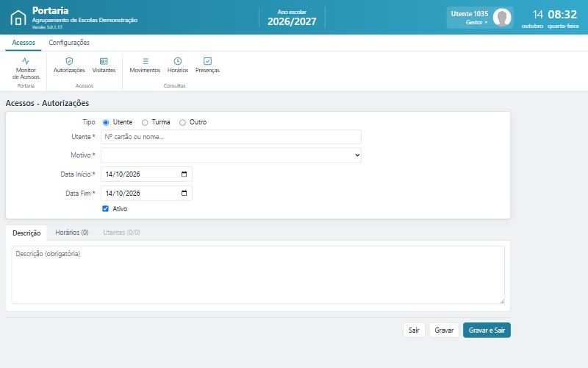Switch to the Configurações tab
The image size is (588, 368).
[69, 43]
